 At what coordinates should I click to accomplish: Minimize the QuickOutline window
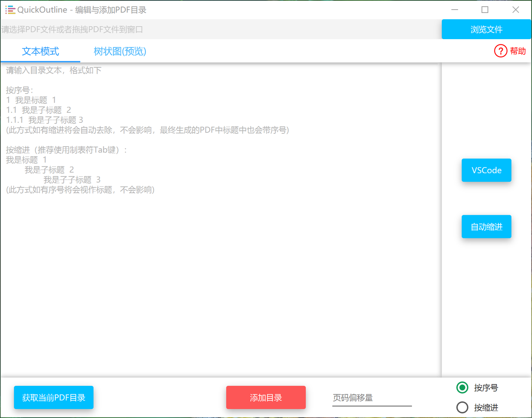tap(454, 10)
